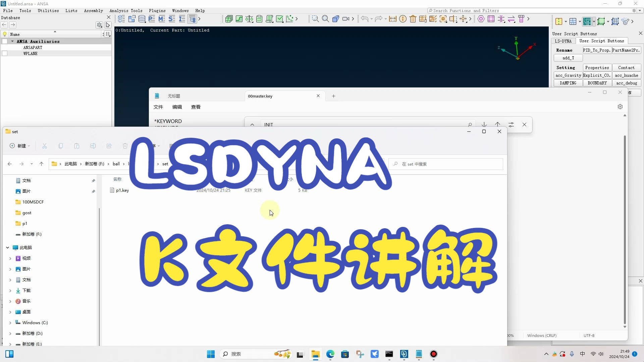Open Notepad settings gear icon
Image resolution: width=644 pixels, height=362 pixels.
(x=620, y=107)
